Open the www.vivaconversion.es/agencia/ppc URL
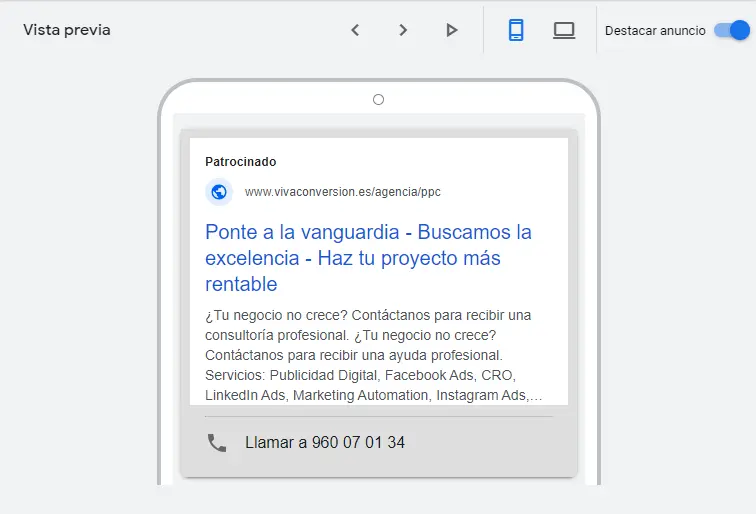The height and width of the screenshot is (514, 756). coord(342,192)
